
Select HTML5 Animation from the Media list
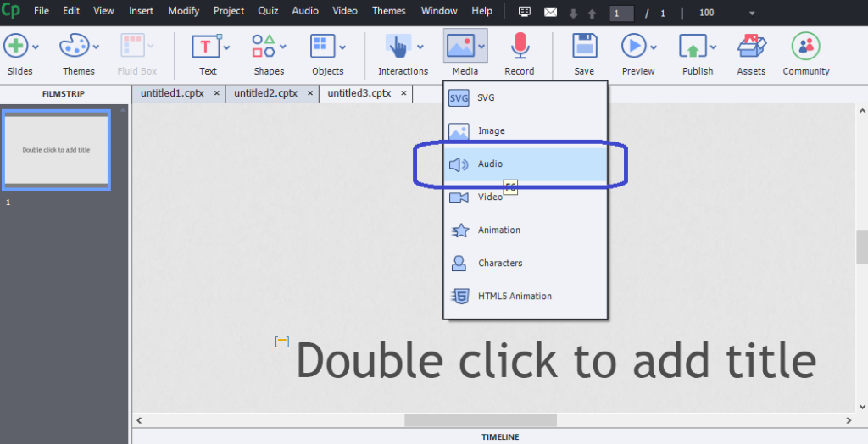click(x=526, y=296)
